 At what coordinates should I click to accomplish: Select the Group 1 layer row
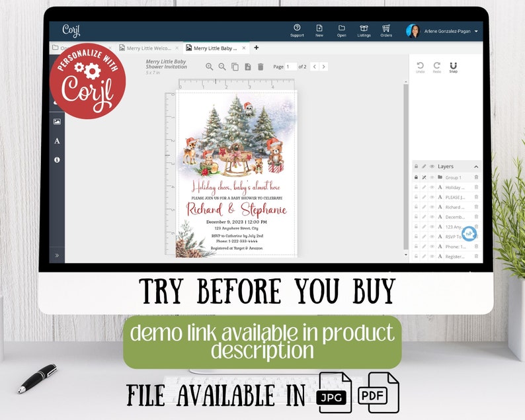(447, 177)
